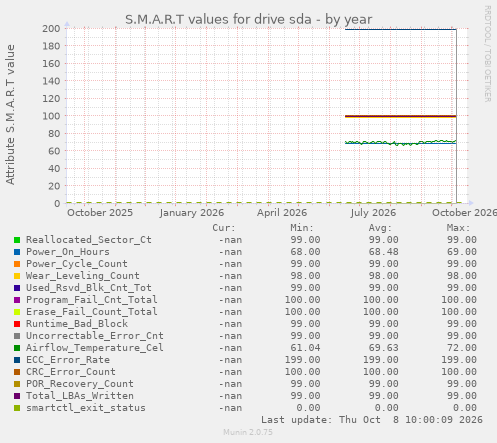Click the wavy green Airflow temperature line

click(400, 143)
